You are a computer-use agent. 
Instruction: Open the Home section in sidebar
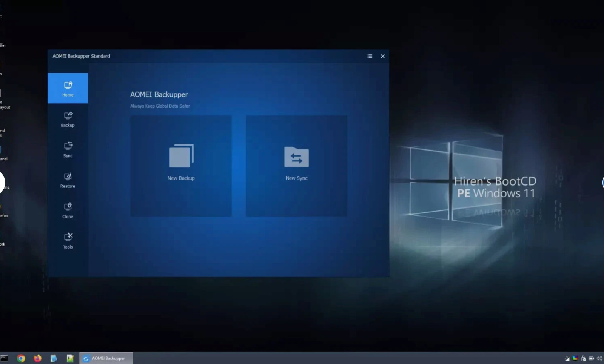click(x=68, y=88)
